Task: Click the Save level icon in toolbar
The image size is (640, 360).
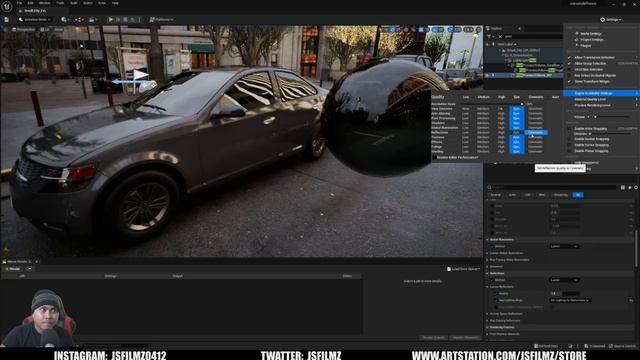Action: [x=7, y=19]
